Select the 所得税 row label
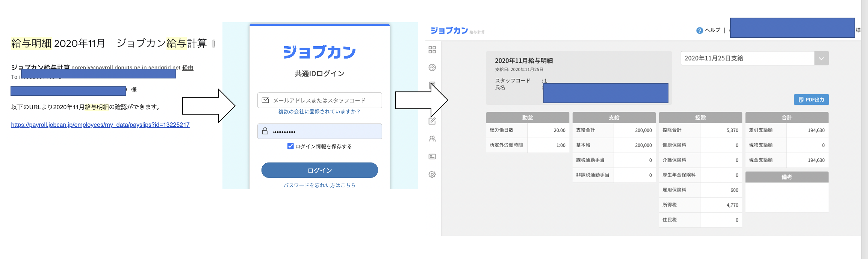The image size is (868, 259). (x=670, y=205)
